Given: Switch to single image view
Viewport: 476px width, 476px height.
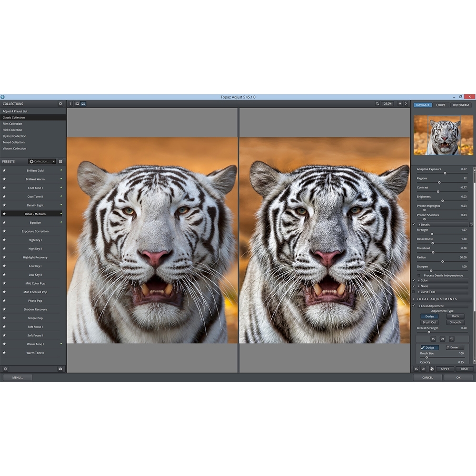Looking at the screenshot, I should coord(77,104).
